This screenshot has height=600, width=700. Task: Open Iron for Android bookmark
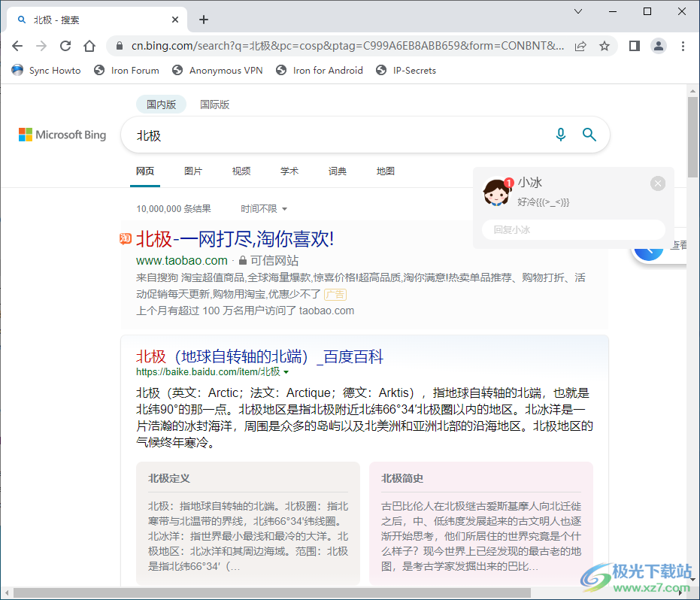pos(320,70)
